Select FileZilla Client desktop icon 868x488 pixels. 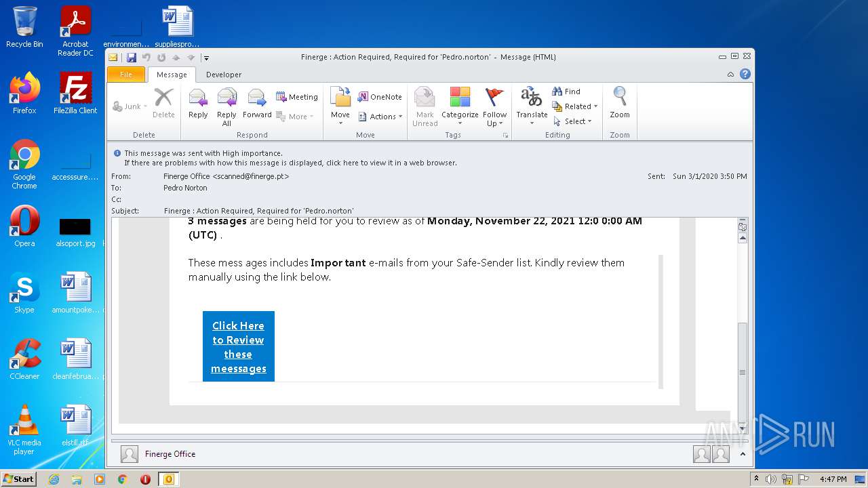pyautogui.click(x=75, y=93)
